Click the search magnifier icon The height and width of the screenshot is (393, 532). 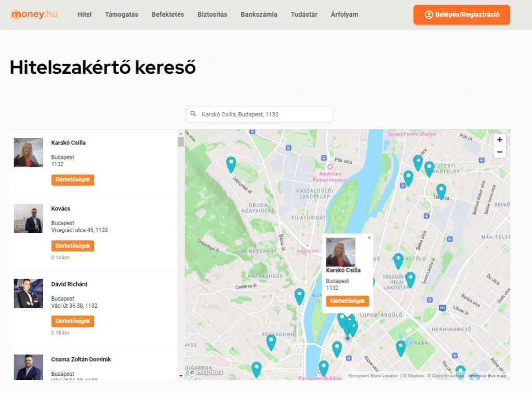click(193, 114)
